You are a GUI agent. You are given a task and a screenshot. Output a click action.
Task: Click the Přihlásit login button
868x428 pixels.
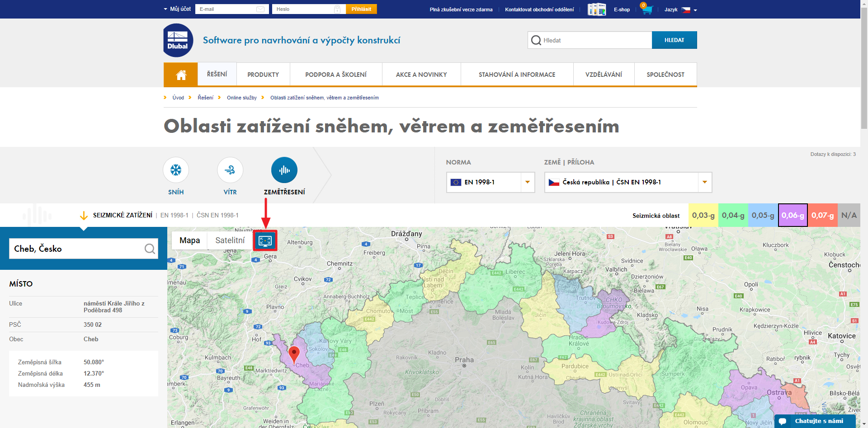pyautogui.click(x=361, y=9)
